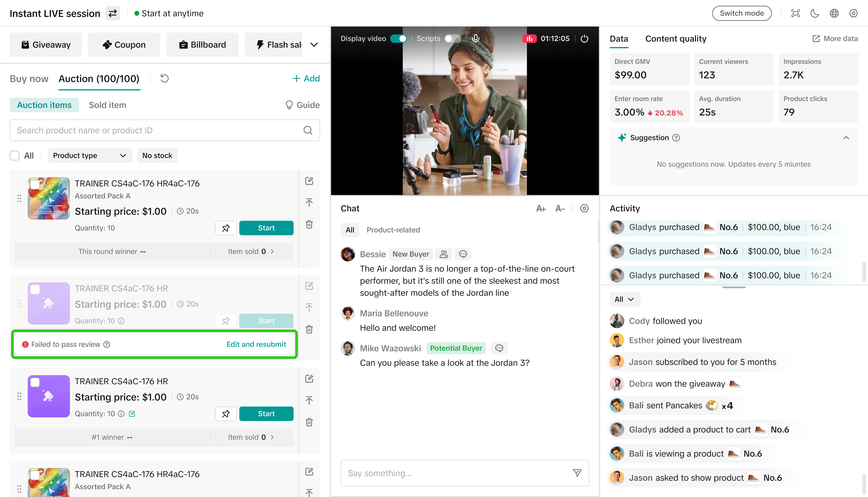Toggle dark mode moon icon
This screenshot has width=868, height=497.
814,13
